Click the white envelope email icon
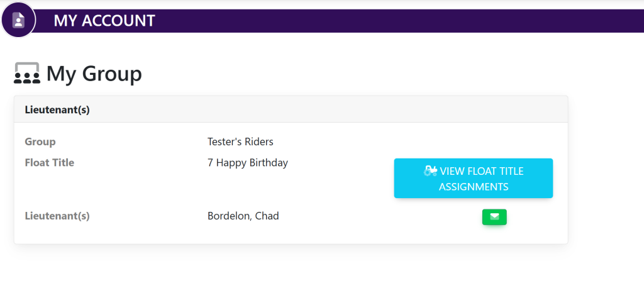644x283 pixels. tap(494, 217)
